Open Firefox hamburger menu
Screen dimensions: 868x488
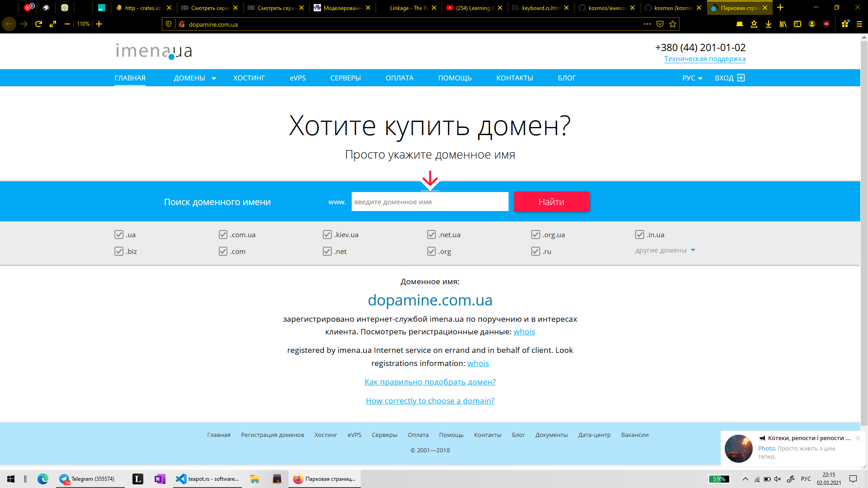[x=859, y=24]
